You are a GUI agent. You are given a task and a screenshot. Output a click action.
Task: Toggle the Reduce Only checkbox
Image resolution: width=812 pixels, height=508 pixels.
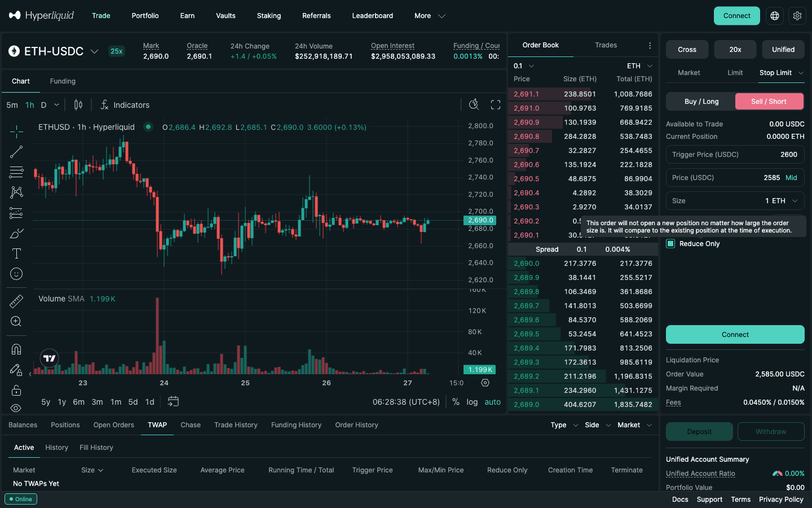(x=670, y=244)
